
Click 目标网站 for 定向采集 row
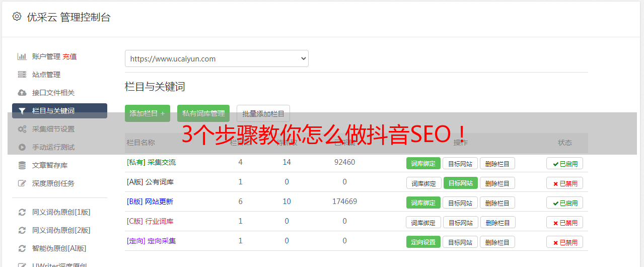click(x=460, y=242)
